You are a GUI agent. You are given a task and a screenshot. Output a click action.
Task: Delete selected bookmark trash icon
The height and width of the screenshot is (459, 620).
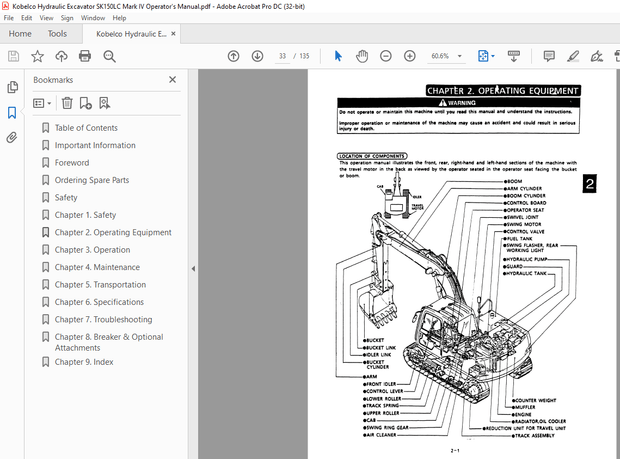click(67, 103)
